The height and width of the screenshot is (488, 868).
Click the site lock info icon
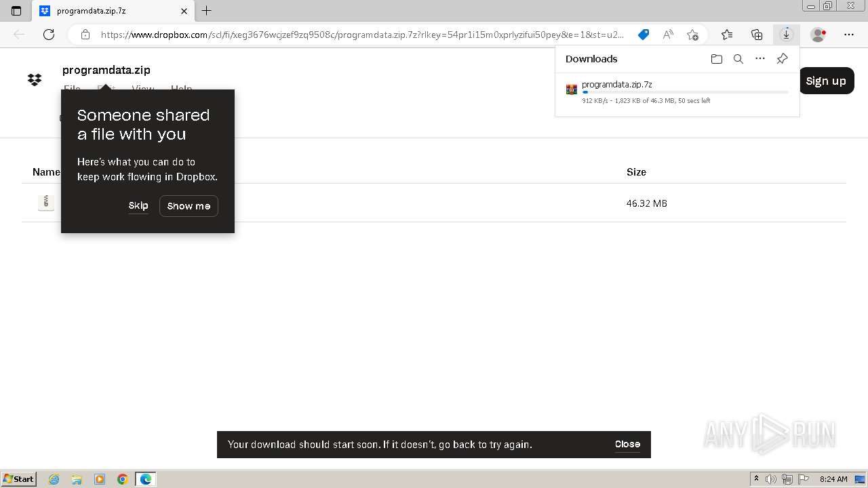pos(85,35)
